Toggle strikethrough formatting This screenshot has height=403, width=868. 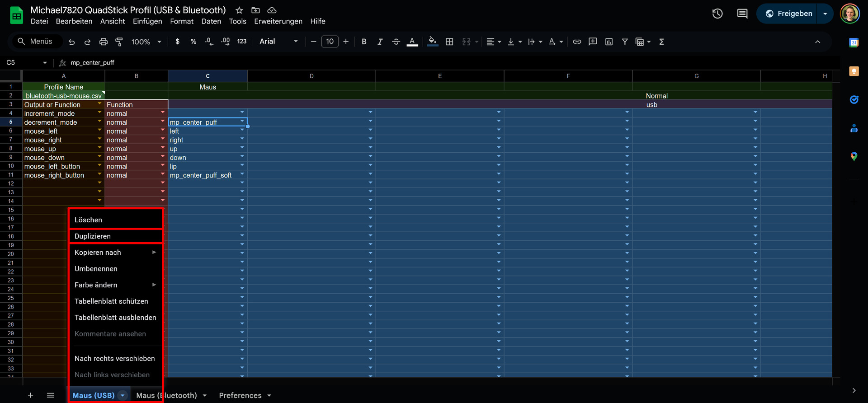[396, 42]
